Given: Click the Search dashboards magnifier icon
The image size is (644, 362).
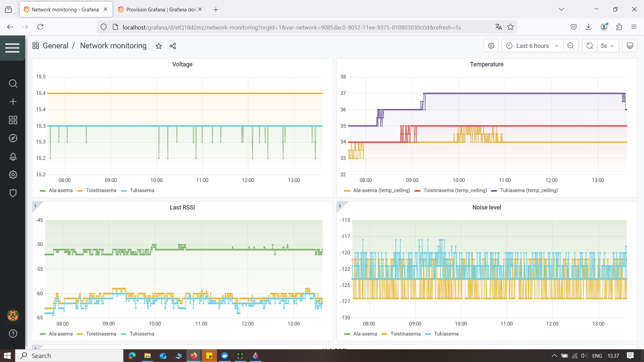Looking at the screenshot, I should [x=13, y=83].
